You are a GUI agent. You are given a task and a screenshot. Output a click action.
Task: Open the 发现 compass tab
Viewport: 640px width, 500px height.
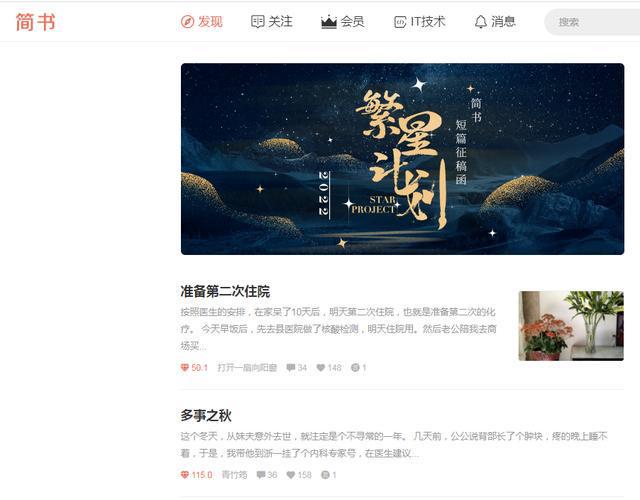tap(202, 22)
